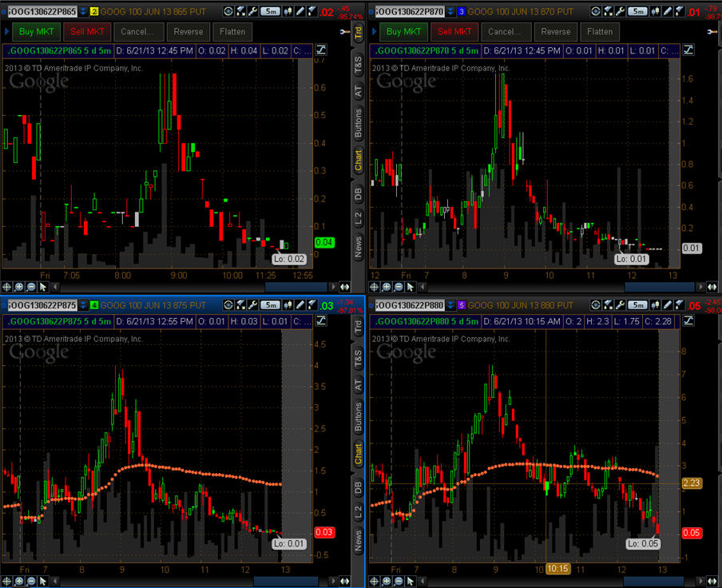Open News tab beside P865 chart

tap(358, 246)
